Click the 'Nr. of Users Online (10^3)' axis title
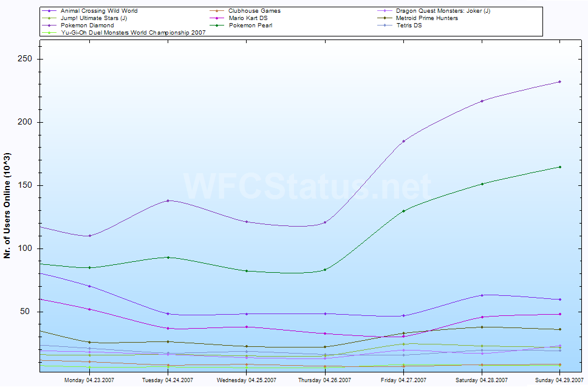 click(x=7, y=205)
